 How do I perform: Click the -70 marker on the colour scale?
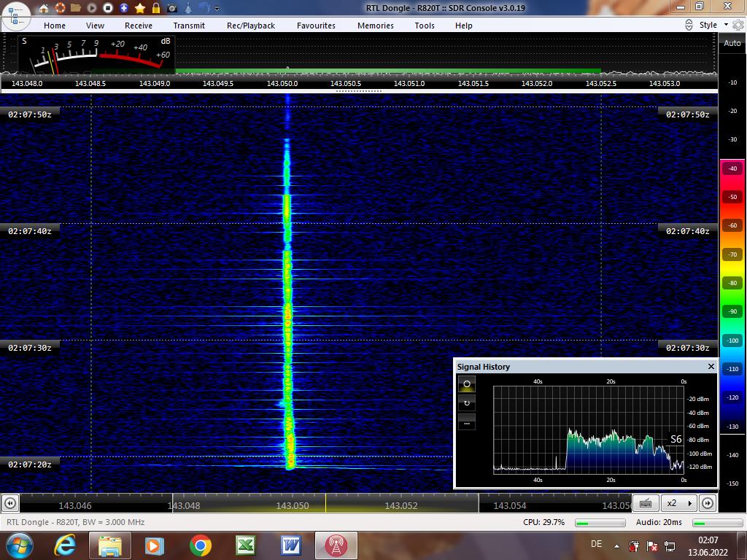pos(732,254)
